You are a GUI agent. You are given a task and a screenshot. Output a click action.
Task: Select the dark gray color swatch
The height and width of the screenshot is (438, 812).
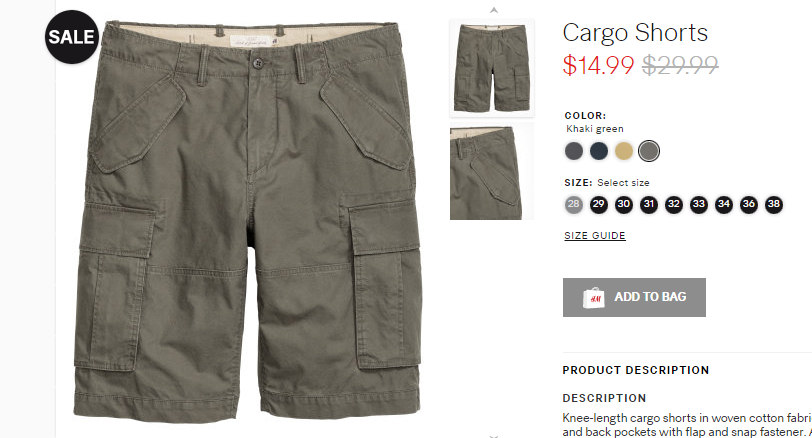coord(574,151)
